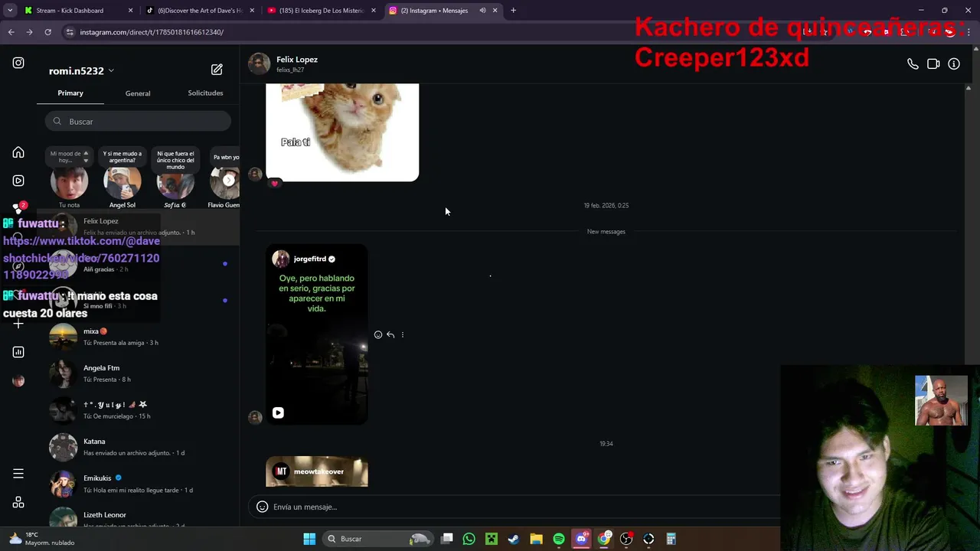The height and width of the screenshot is (551, 980).
Task: Switch to General inbox tab
Action: click(x=138, y=93)
